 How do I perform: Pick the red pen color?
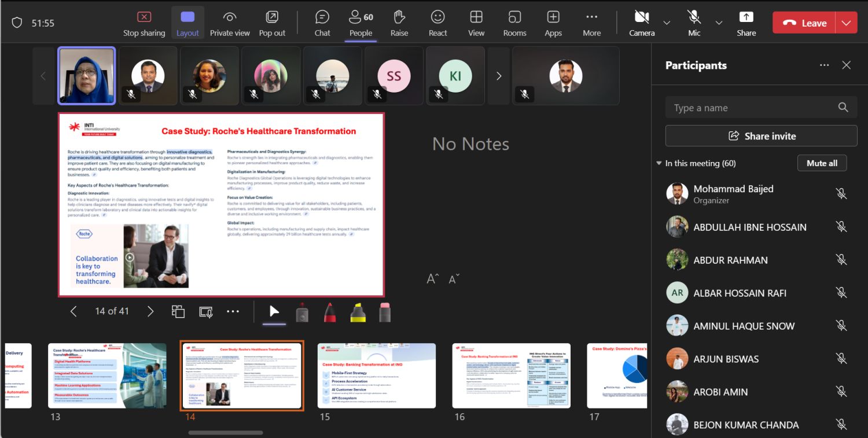click(330, 312)
